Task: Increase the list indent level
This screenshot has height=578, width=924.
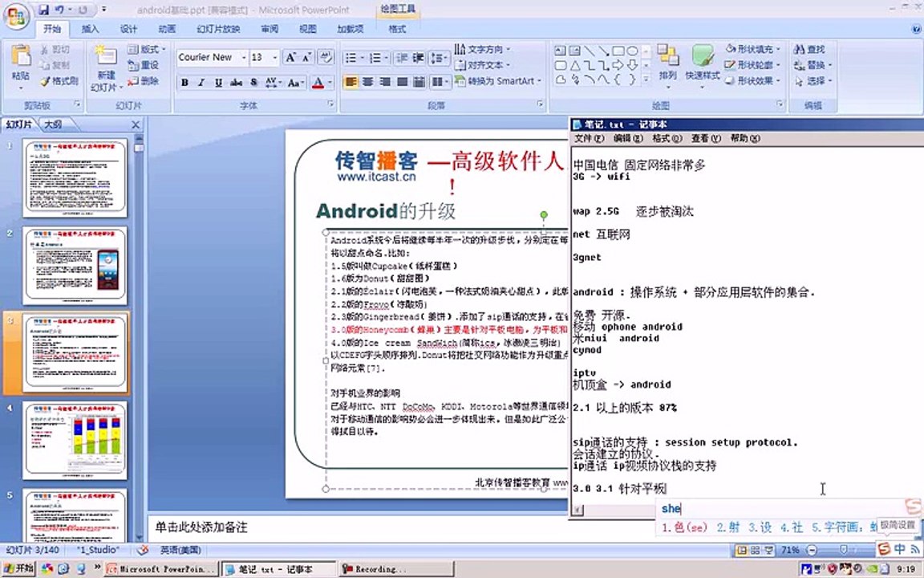Action: (x=419, y=57)
